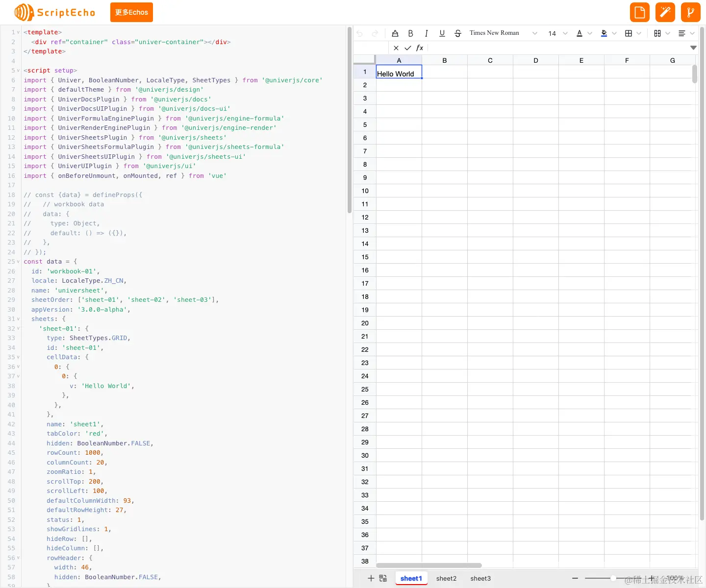Toggle strikethrough formatting
The image size is (706, 588).
[x=458, y=33]
